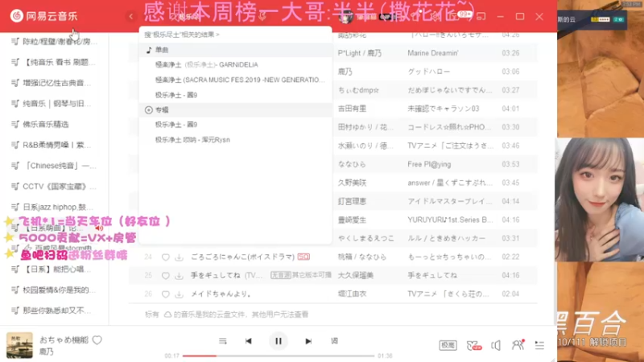Like the song メイドちゃんより

click(x=166, y=294)
